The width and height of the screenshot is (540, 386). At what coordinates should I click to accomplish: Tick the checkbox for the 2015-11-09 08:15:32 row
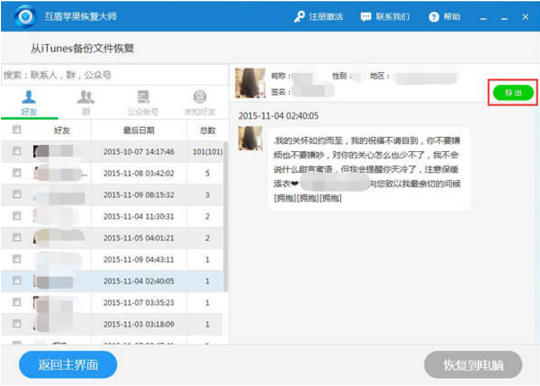pos(17,194)
